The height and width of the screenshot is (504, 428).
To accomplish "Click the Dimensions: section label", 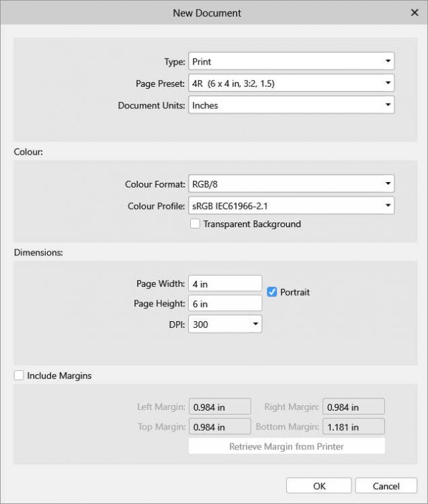I will [x=38, y=252].
